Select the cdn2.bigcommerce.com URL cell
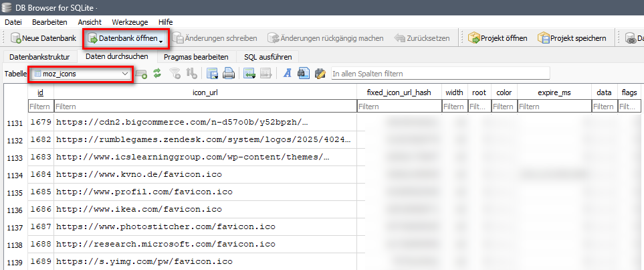The width and height of the screenshot is (644, 270). point(205,122)
